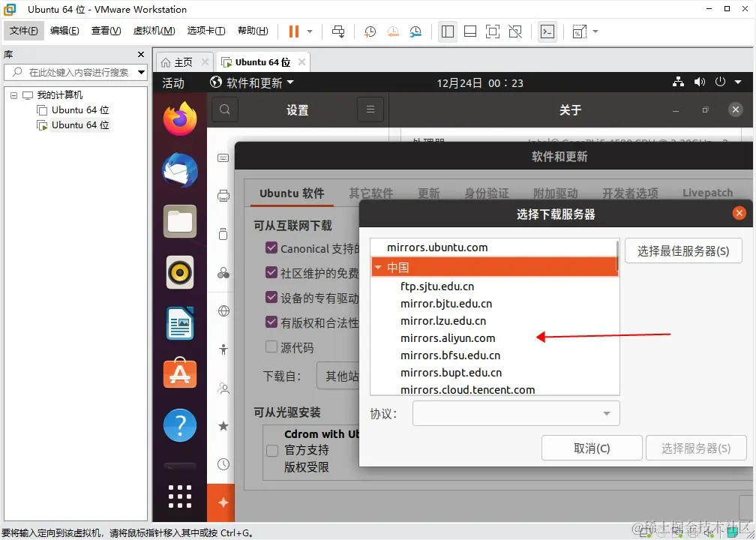Viewport: 756px width, 540px height.
Task: Click 选择最佳服务器(S) button
Action: pos(683,250)
